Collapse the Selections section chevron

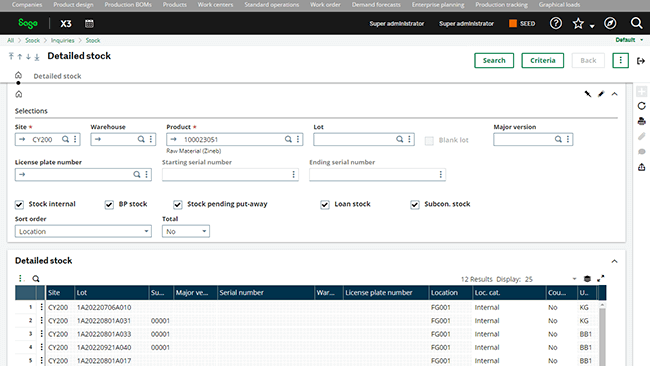[x=614, y=94]
